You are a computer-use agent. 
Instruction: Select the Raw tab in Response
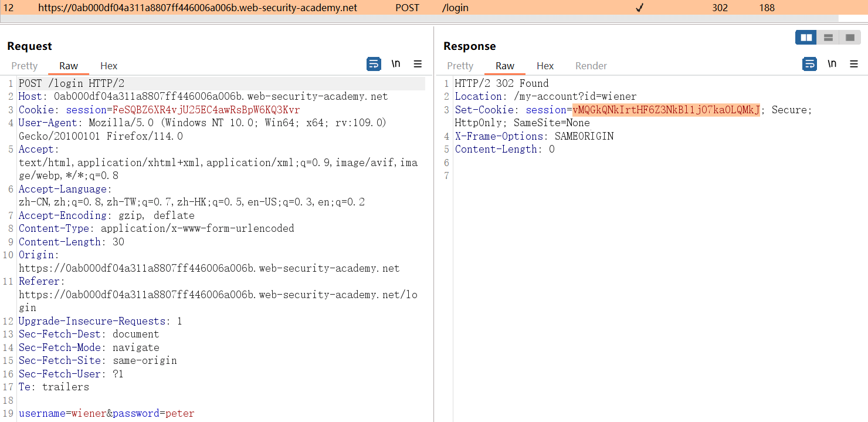504,66
